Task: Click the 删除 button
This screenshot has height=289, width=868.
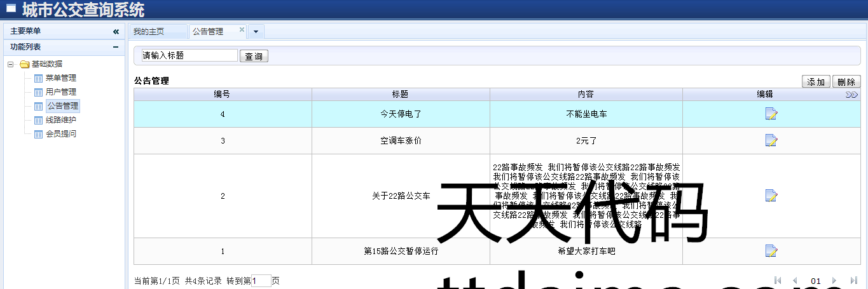Action: coord(846,82)
